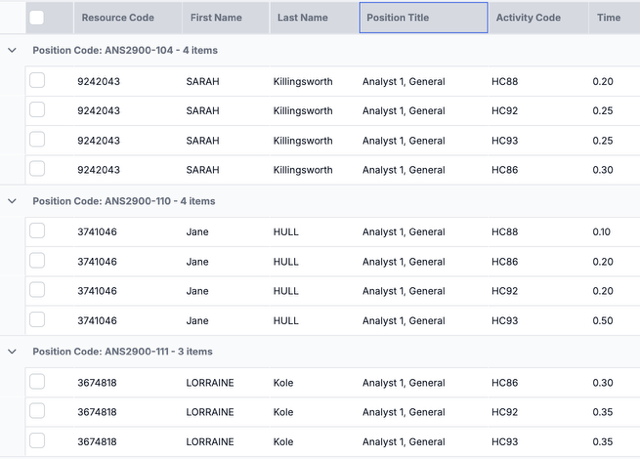Sort by the Resource Code column header
The height and width of the screenshot is (459, 640).
coord(117,18)
